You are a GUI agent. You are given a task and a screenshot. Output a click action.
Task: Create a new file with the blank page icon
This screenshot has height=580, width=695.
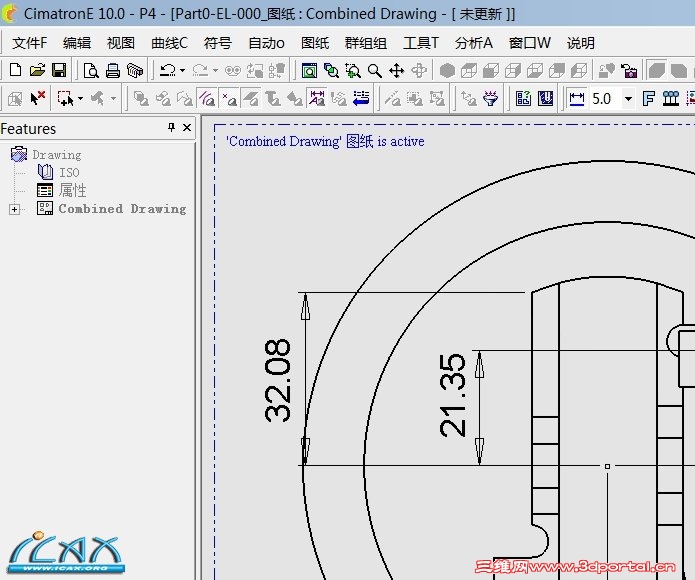pyautogui.click(x=16, y=70)
